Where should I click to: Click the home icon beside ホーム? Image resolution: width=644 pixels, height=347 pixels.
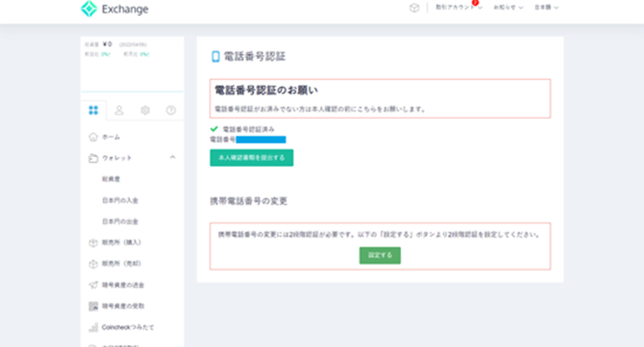94,137
